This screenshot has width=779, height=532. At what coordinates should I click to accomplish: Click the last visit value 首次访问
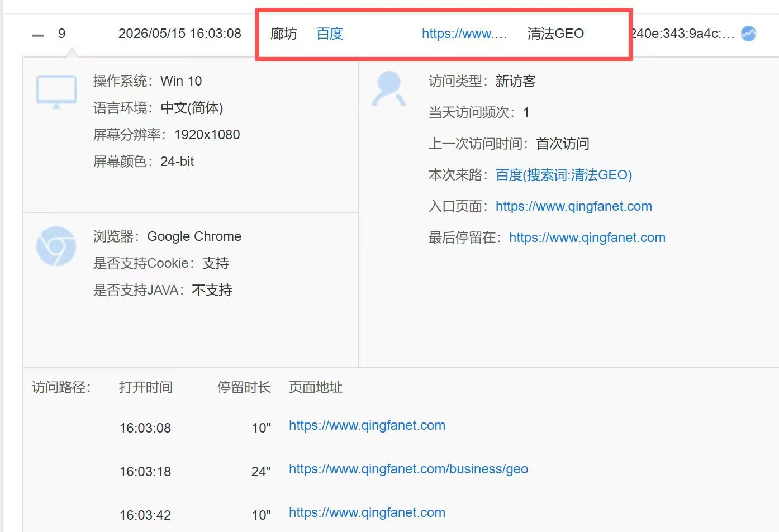tap(563, 144)
